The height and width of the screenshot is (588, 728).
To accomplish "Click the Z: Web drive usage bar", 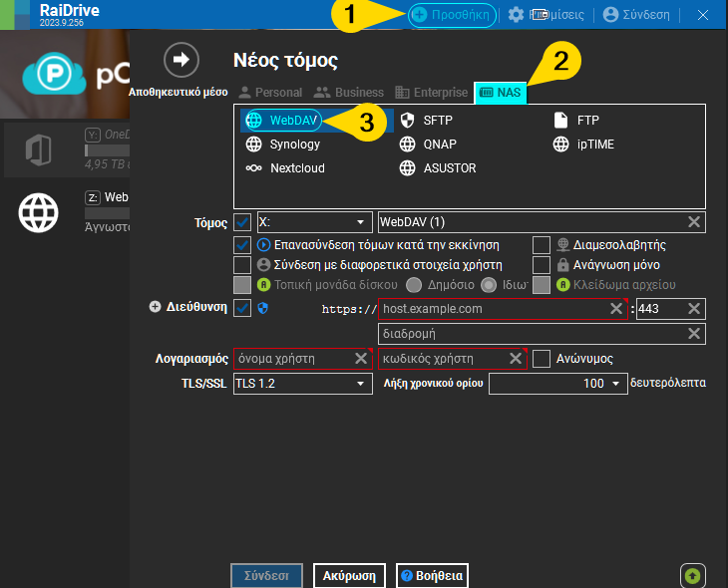I will pos(107,213).
